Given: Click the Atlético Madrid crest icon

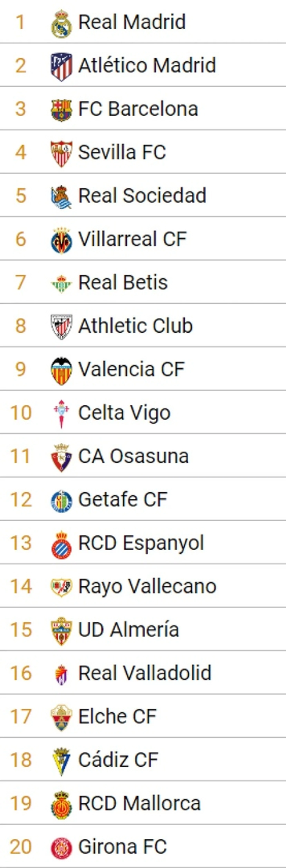Looking at the screenshot, I should click(61, 66).
